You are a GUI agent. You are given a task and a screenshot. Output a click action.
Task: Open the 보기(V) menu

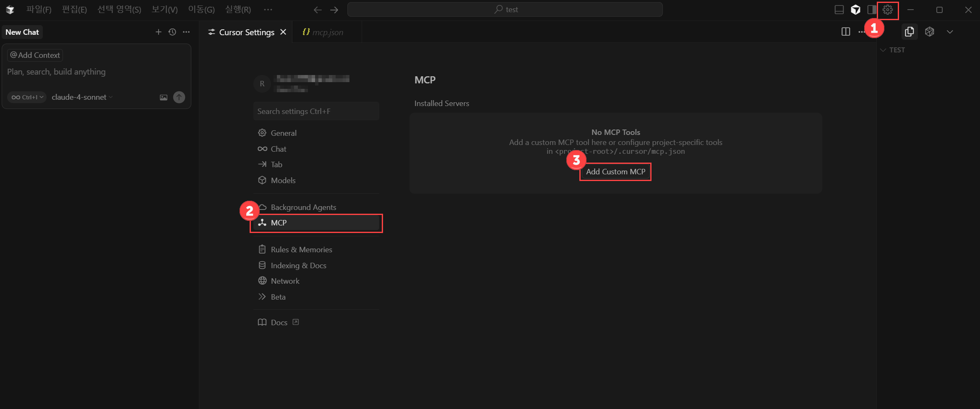(164, 10)
